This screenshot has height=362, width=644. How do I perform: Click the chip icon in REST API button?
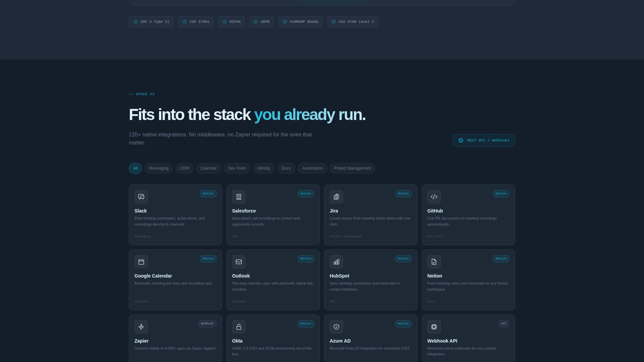coord(461,140)
